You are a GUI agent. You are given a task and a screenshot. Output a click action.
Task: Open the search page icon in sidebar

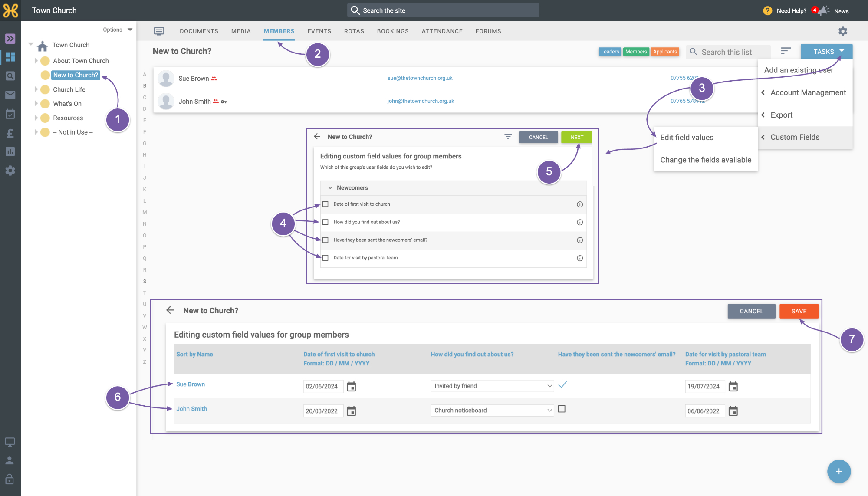pos(10,76)
